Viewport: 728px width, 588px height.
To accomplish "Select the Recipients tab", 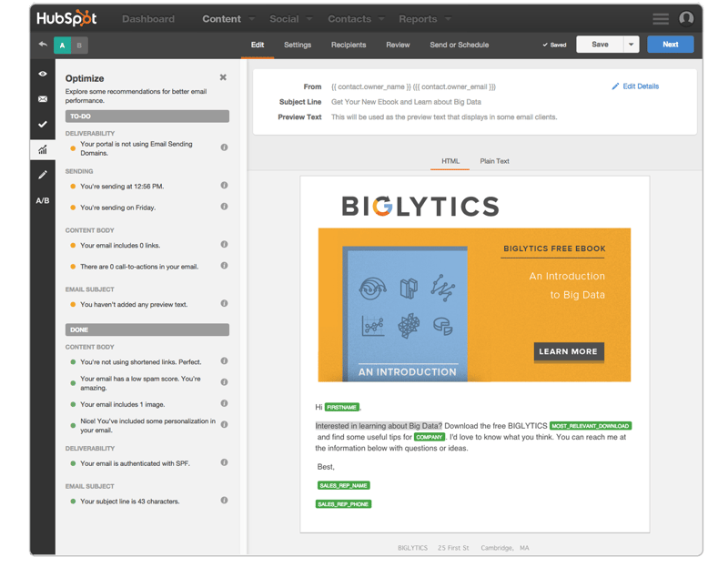I will pyautogui.click(x=349, y=45).
